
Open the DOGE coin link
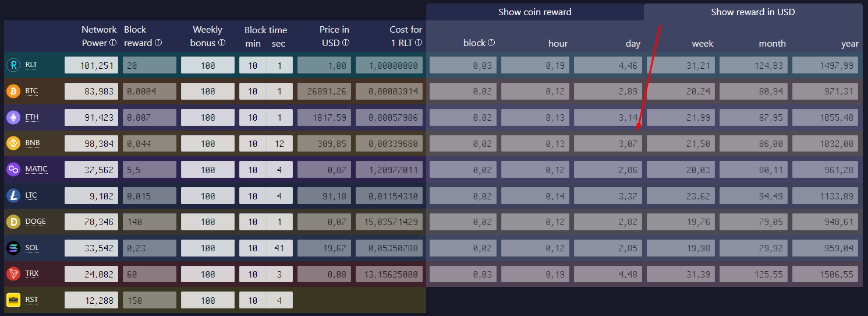35,222
